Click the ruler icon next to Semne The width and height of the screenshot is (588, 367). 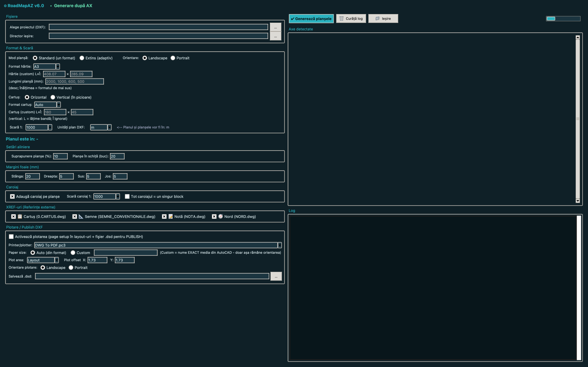click(81, 216)
